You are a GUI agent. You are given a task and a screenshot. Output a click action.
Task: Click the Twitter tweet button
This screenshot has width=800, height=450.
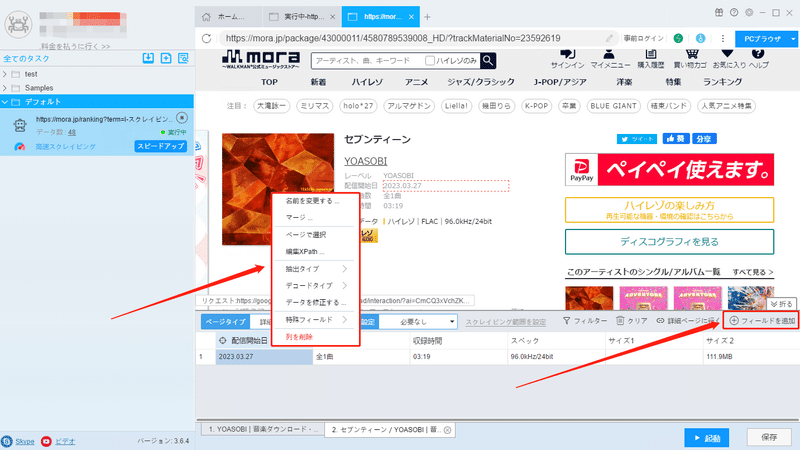637,139
